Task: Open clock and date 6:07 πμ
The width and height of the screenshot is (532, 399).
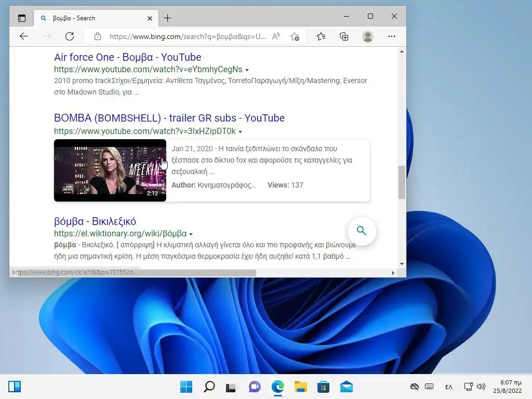Action: [x=507, y=387]
